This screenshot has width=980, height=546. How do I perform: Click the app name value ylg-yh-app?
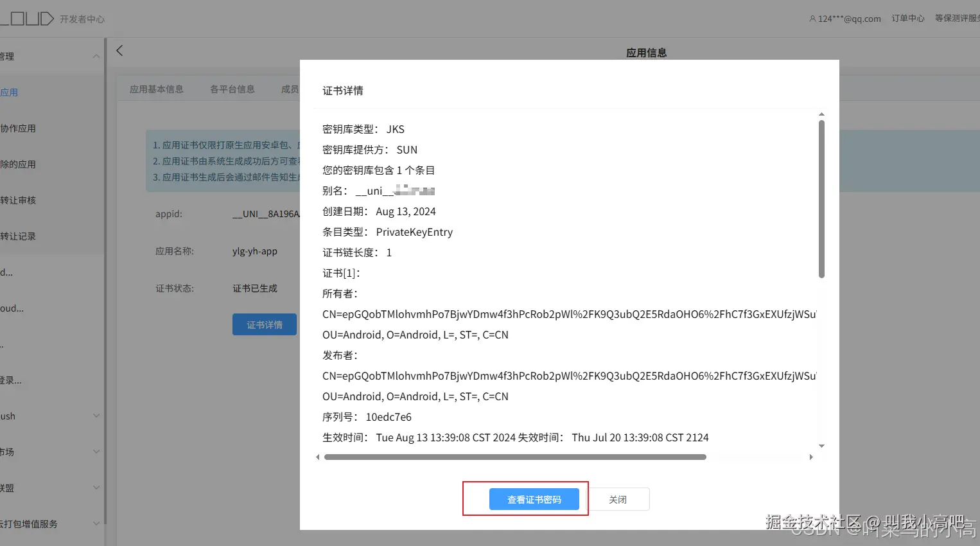click(x=255, y=251)
